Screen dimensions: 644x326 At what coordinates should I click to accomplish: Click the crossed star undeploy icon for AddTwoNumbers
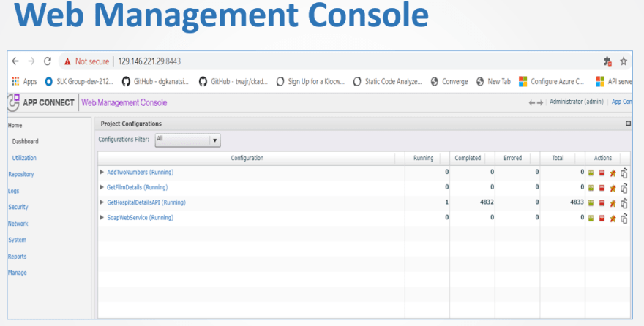coord(613,173)
